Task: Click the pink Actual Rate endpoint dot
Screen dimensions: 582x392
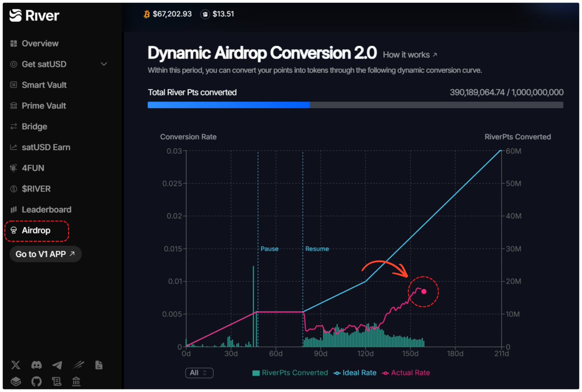Action: 424,292
